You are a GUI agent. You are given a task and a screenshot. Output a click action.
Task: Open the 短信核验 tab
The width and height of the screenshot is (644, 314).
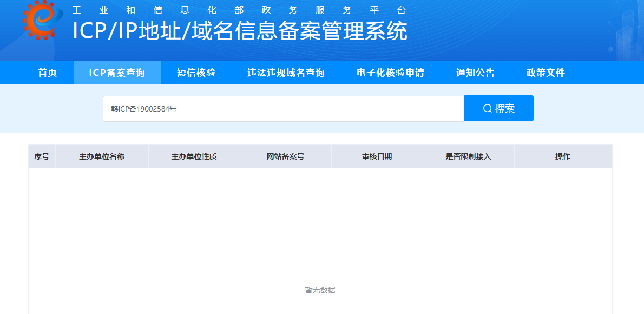196,73
